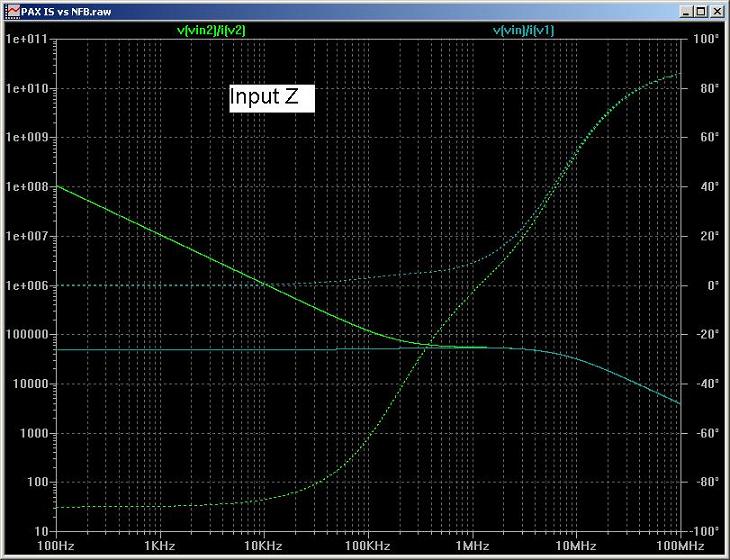The image size is (730, 560).
Task: Maximize the PAX IS vs NFB.raw window
Action: 701,12
